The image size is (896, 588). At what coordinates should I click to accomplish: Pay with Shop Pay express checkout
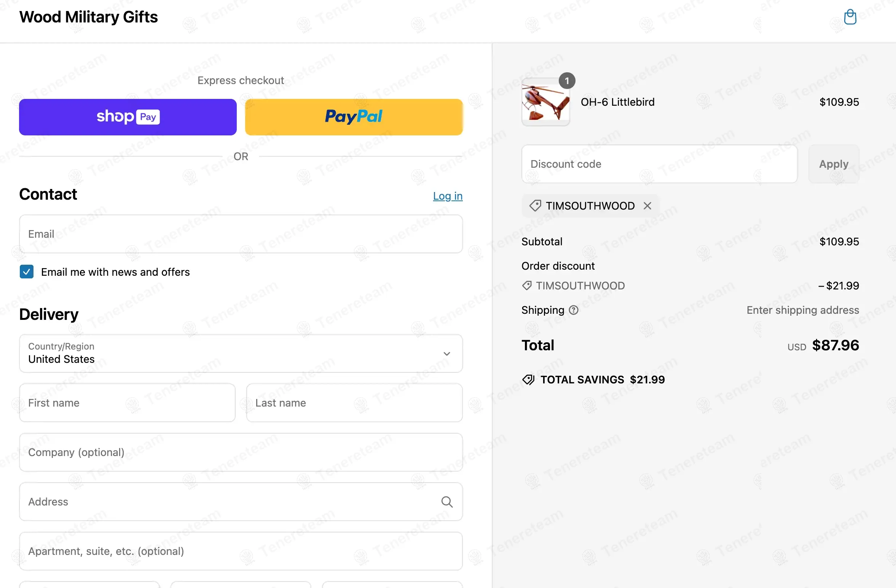(128, 117)
